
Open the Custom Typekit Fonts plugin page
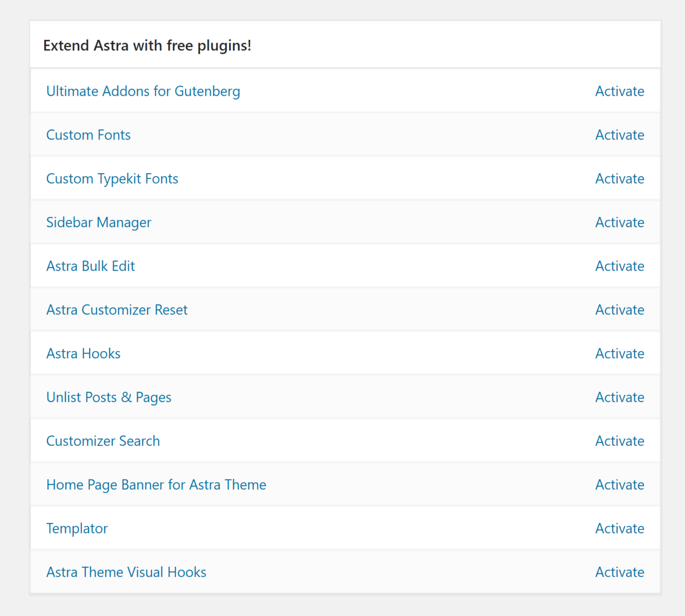112,178
